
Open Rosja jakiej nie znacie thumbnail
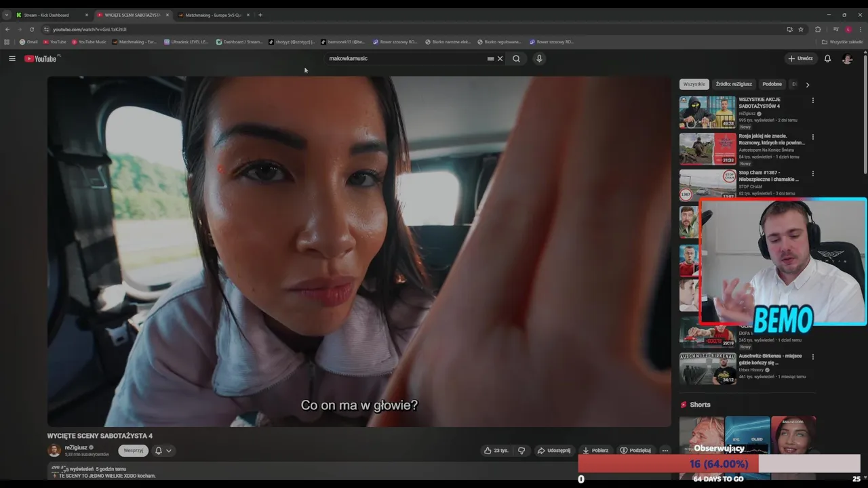(x=707, y=148)
